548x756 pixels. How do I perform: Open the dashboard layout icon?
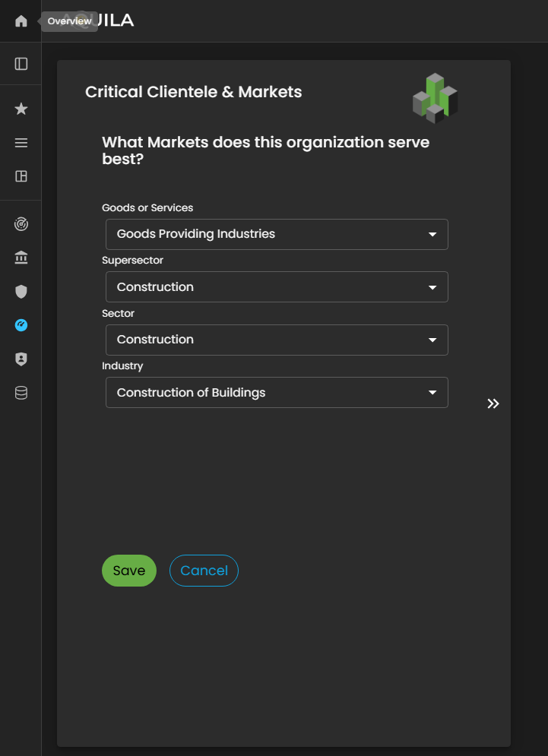tap(21, 176)
